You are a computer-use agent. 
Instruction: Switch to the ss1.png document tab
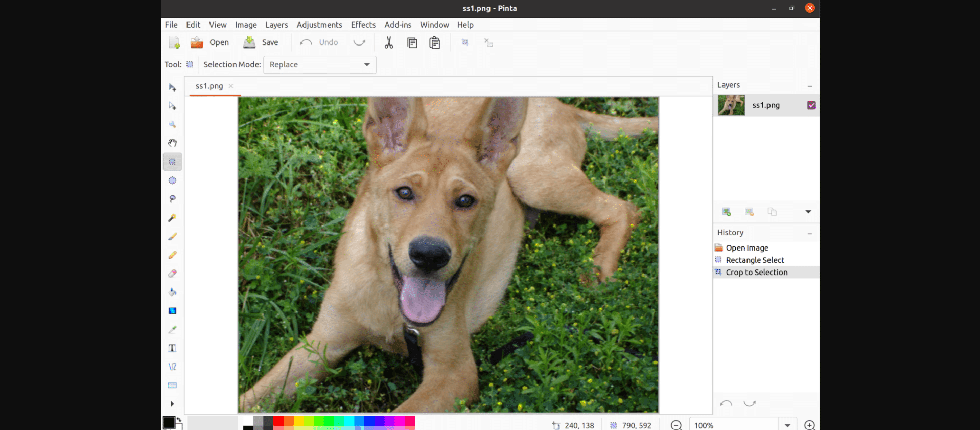click(209, 86)
